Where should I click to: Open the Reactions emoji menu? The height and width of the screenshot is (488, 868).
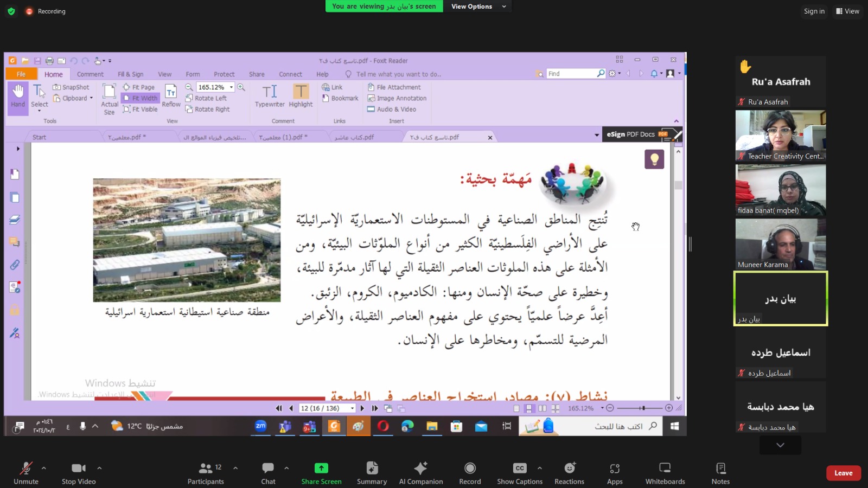569,473
